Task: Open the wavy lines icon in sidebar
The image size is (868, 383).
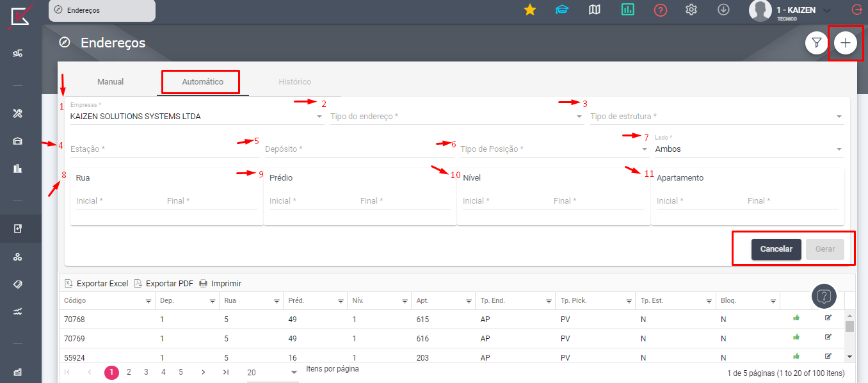Action: [18, 312]
